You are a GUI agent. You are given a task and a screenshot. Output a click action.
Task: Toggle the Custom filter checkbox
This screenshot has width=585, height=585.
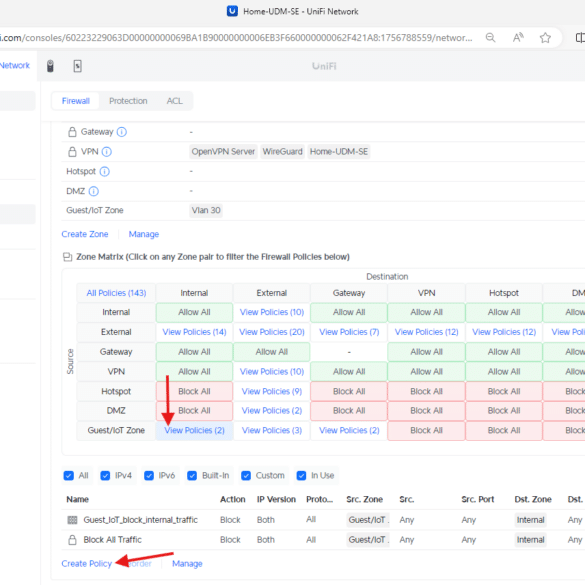(246, 476)
